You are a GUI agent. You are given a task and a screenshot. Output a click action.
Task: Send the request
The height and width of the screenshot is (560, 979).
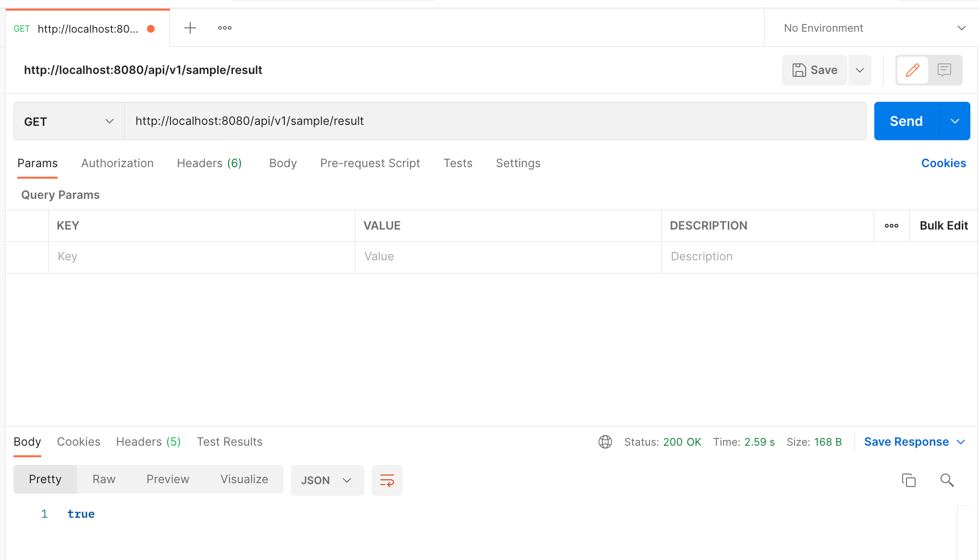pos(906,121)
